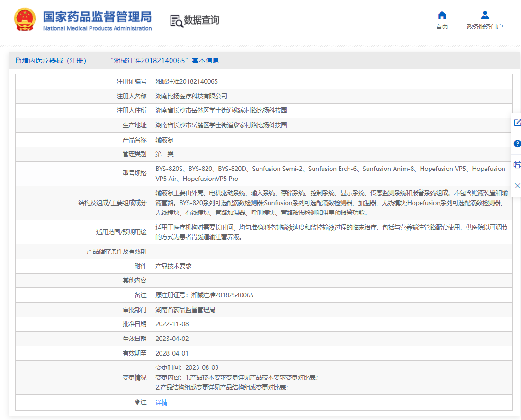521x420 pixels.
Task: Click the 政务服务门户 text label
Action: pos(485,27)
